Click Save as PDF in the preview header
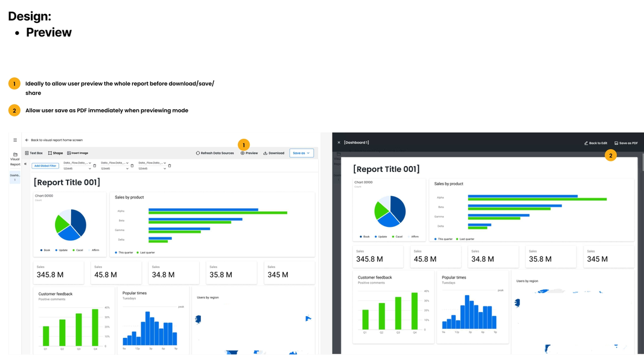This screenshot has height=362, width=644. coord(626,143)
